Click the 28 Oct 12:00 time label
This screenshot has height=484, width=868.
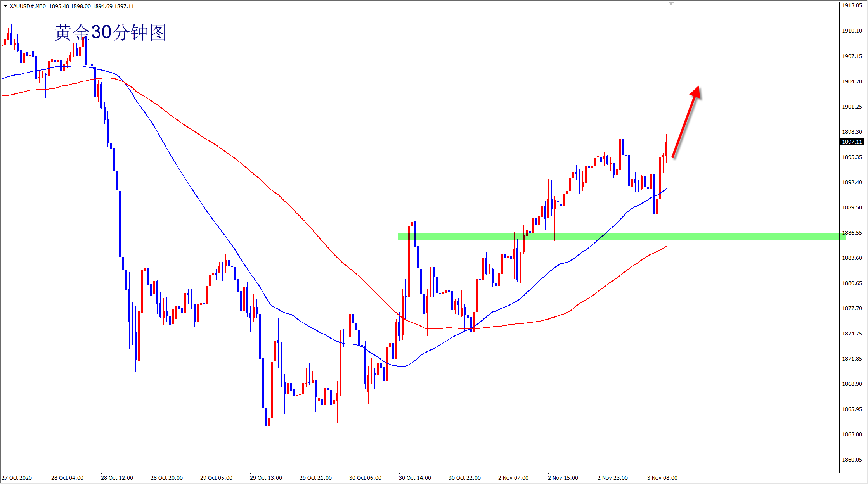(x=117, y=478)
